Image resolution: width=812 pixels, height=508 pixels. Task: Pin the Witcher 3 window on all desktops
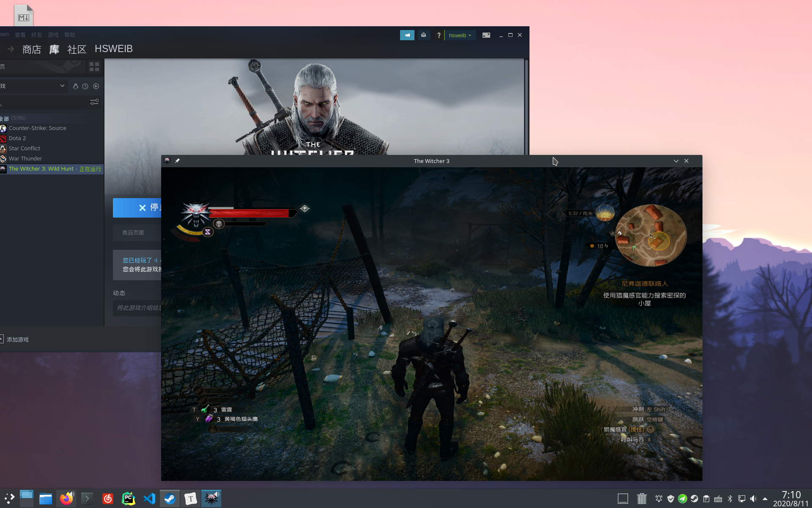point(178,161)
